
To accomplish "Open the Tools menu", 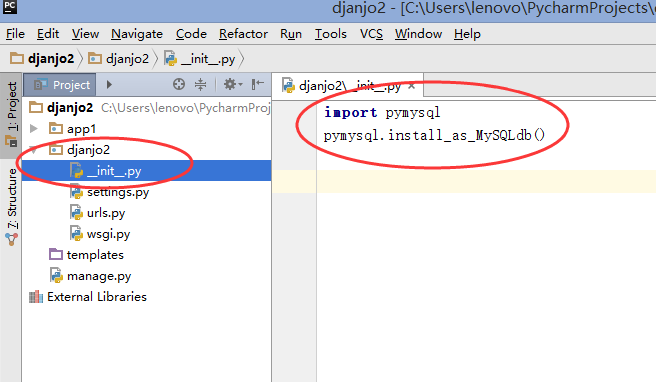I will (x=331, y=34).
